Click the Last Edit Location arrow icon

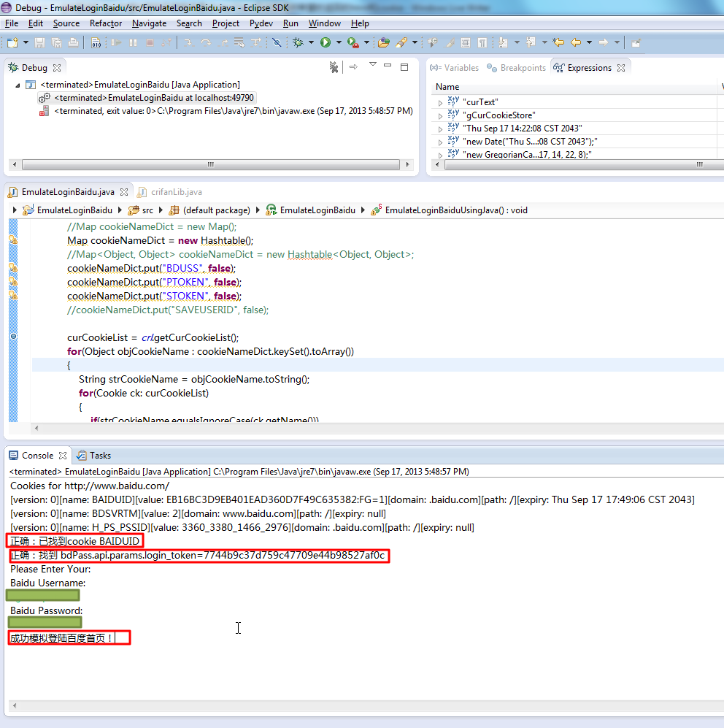tap(558, 43)
